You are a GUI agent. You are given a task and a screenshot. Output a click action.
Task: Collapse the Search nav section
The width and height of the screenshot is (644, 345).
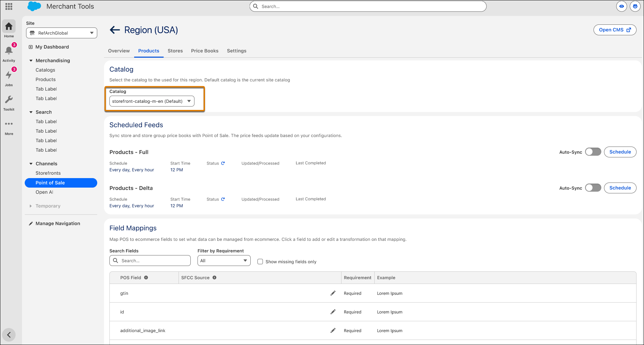(31, 112)
